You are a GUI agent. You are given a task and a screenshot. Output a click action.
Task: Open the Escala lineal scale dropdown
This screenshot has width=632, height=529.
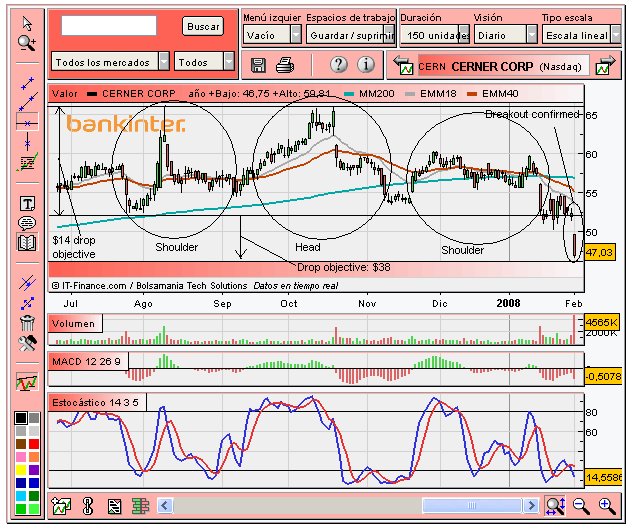click(581, 35)
